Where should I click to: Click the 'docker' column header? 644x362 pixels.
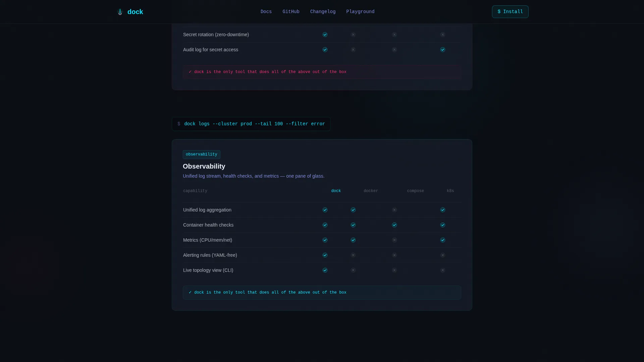click(371, 191)
